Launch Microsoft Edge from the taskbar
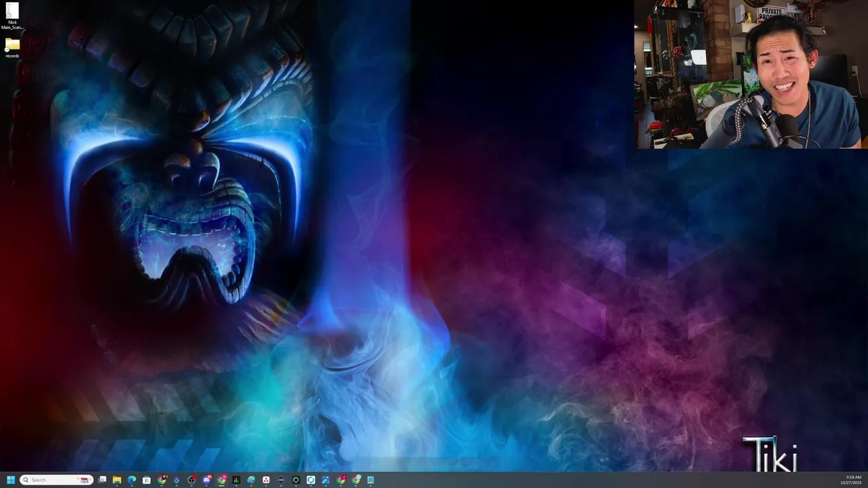 [132, 480]
